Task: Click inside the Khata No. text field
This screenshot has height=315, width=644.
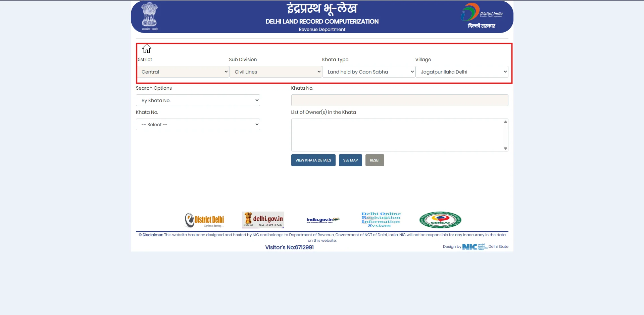Action: click(399, 100)
